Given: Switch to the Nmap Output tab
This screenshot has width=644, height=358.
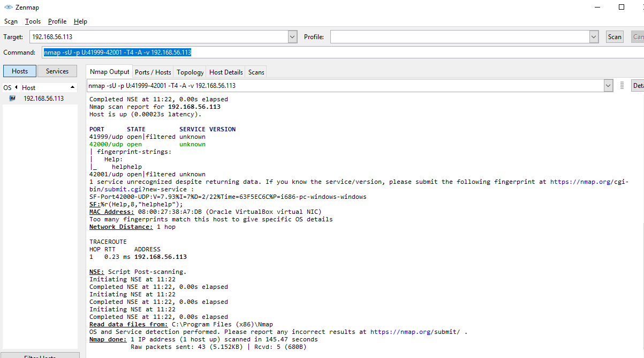Looking at the screenshot, I should coord(109,72).
